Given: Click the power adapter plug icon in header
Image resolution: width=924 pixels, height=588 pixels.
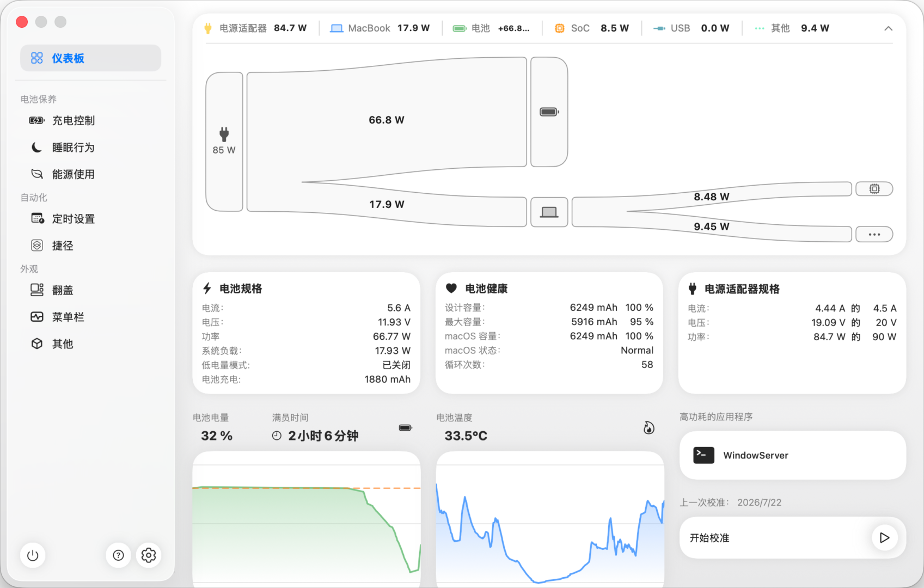Looking at the screenshot, I should (x=207, y=28).
